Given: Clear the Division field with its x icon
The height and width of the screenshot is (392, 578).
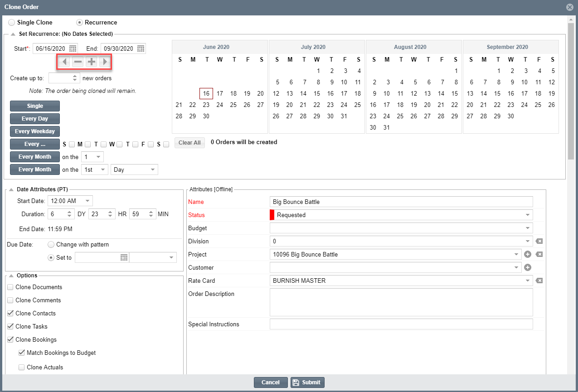Looking at the screenshot, I should 539,242.
